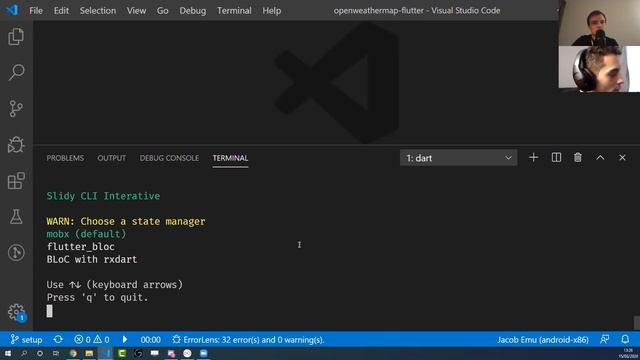Select the TERMINAL tab

[x=230, y=158]
